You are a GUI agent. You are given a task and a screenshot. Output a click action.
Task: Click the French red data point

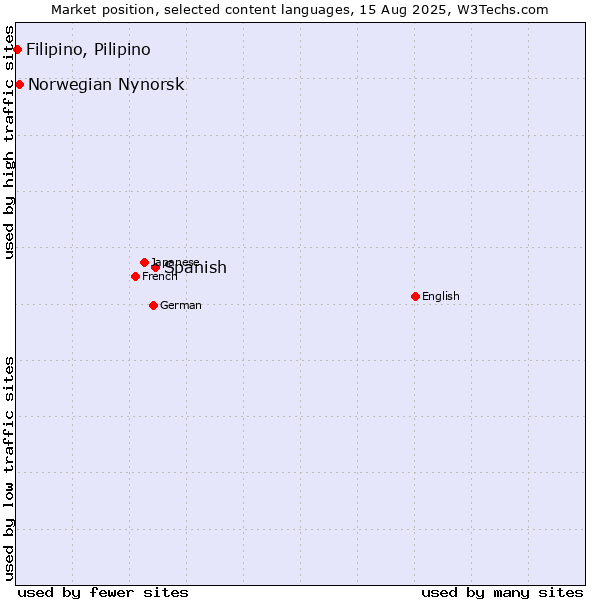click(135, 276)
